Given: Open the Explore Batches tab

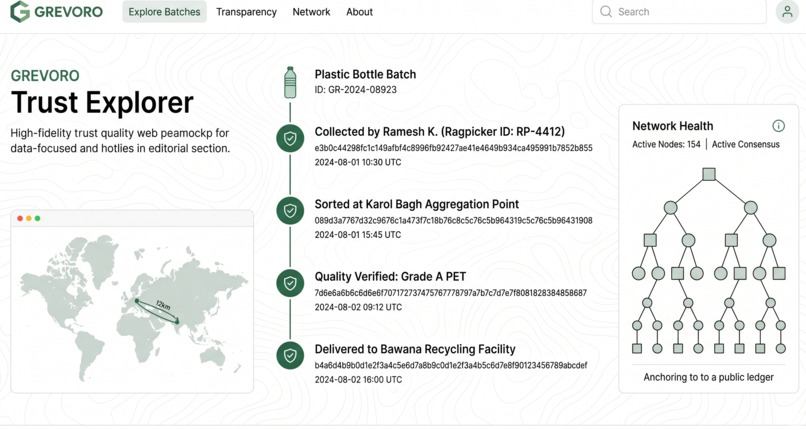Looking at the screenshot, I should click(x=164, y=12).
